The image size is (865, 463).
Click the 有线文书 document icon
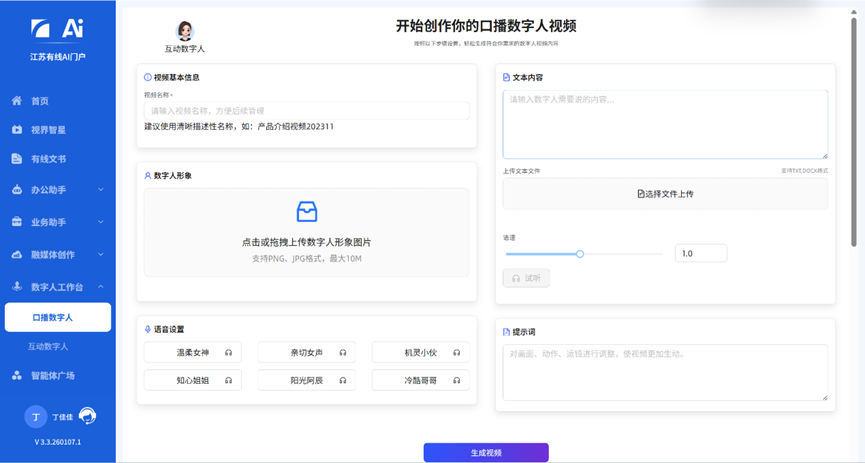tap(17, 159)
